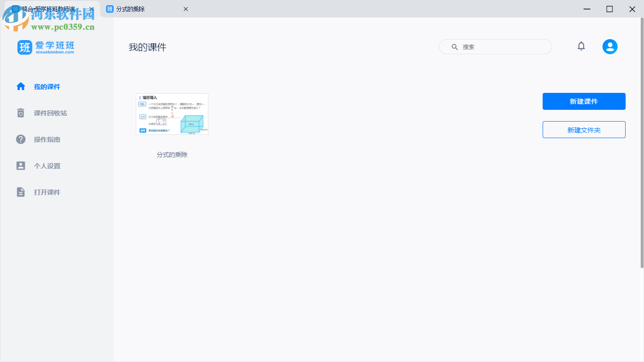Viewport: 644px width, 362px height.
Task: Open 个人设置 using the person icon
Action: coord(21,165)
